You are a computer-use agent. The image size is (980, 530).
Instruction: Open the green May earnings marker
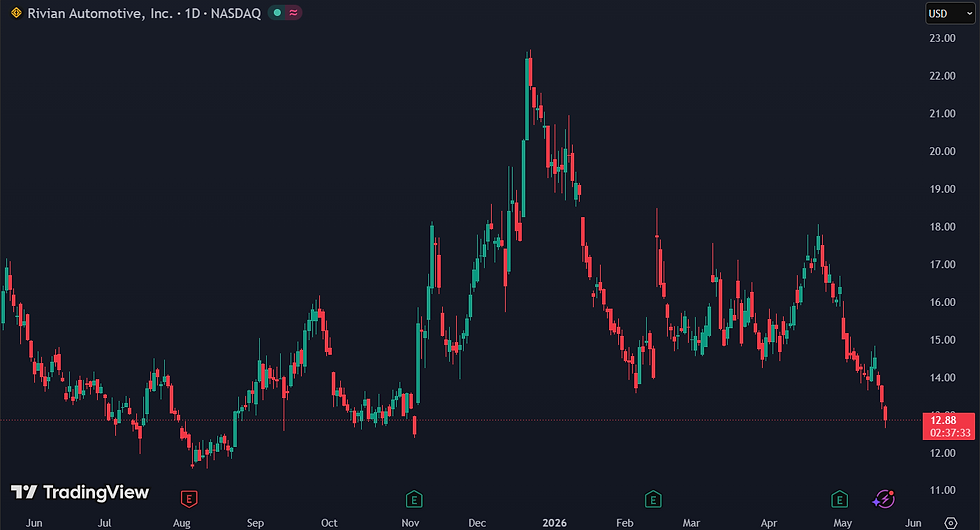click(839, 499)
